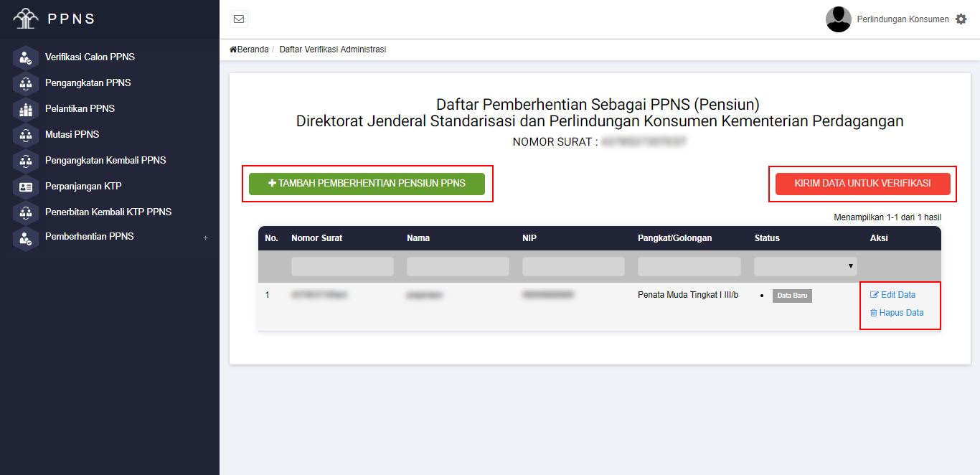Open Penerbitan Kembali KTP PPNS menu

[108, 212]
